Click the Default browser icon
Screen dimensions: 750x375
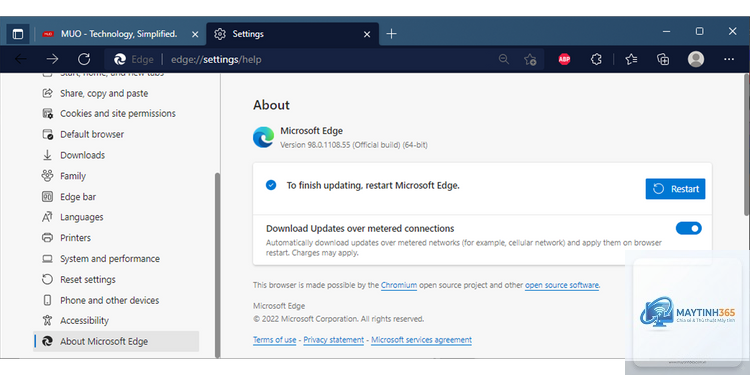pos(47,134)
